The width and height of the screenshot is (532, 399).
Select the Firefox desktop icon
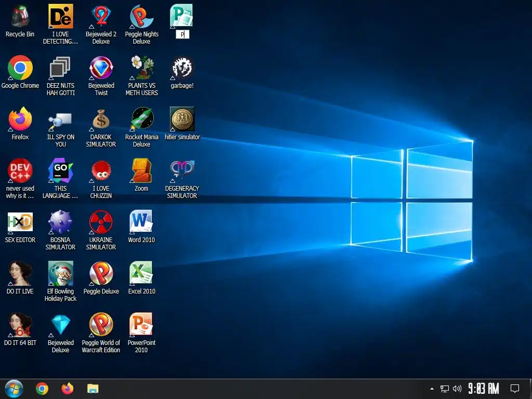point(20,119)
